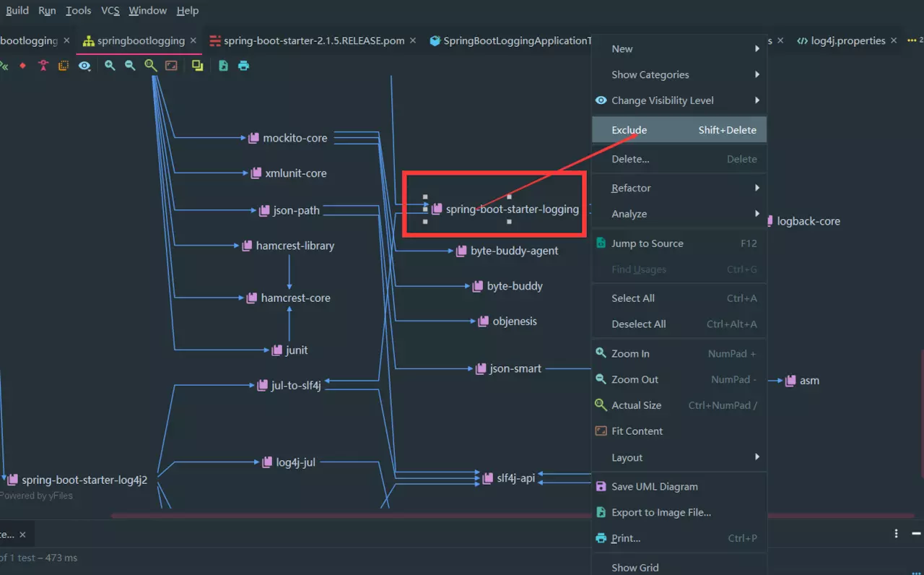Open the Build menu
Screen dimensions: 924x575
pos(17,11)
